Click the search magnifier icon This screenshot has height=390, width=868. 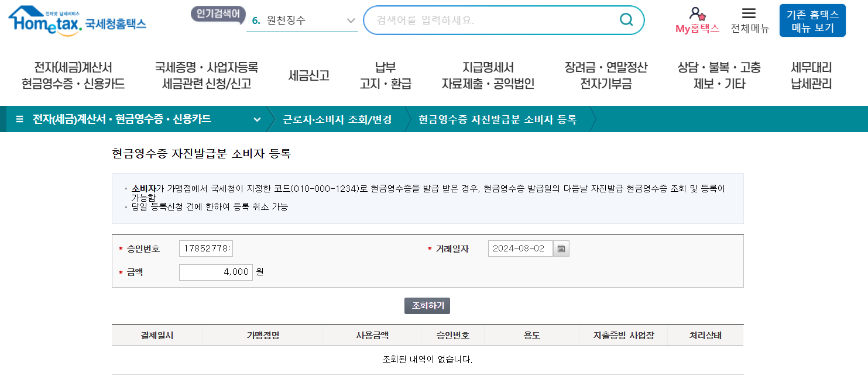tap(626, 20)
